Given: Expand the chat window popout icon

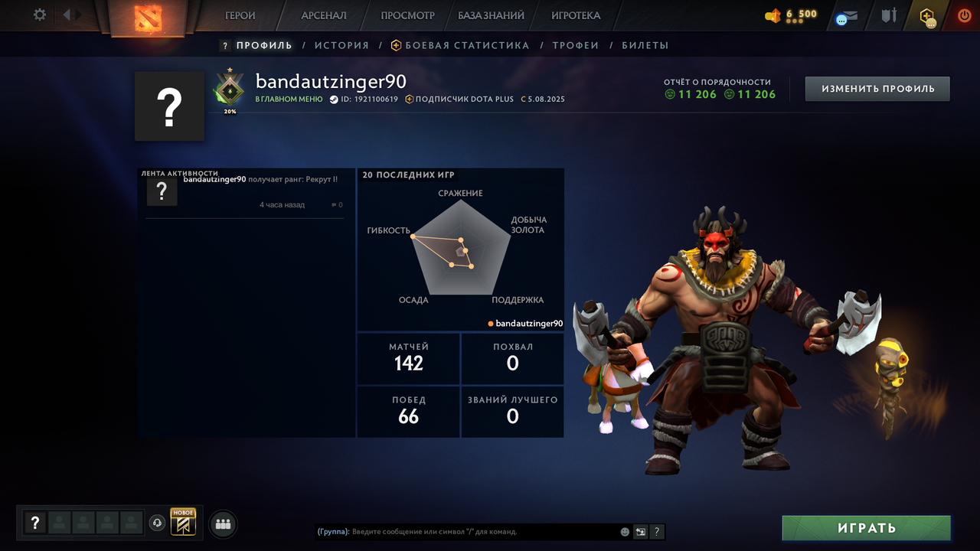Looking at the screenshot, I should coord(641,532).
